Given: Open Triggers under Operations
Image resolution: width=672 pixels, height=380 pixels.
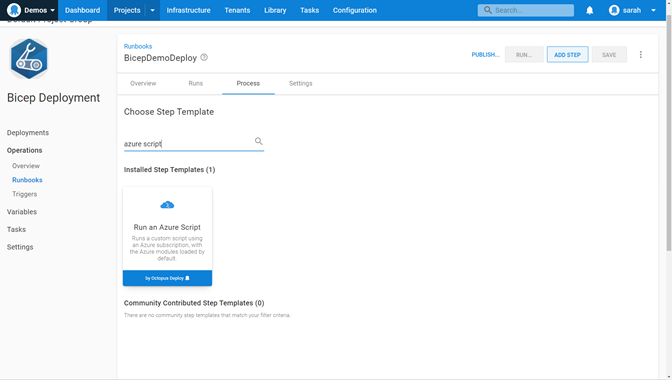Looking at the screenshot, I should (x=24, y=194).
